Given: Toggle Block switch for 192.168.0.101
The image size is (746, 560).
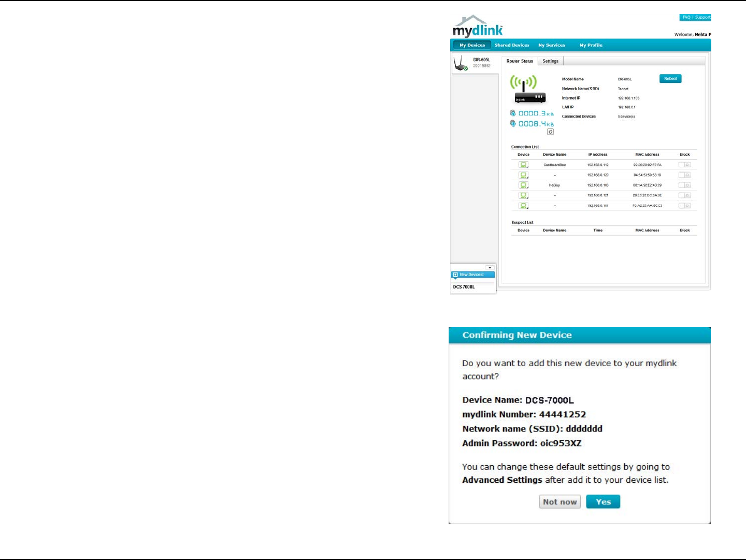Looking at the screenshot, I should pyautogui.click(x=684, y=206).
